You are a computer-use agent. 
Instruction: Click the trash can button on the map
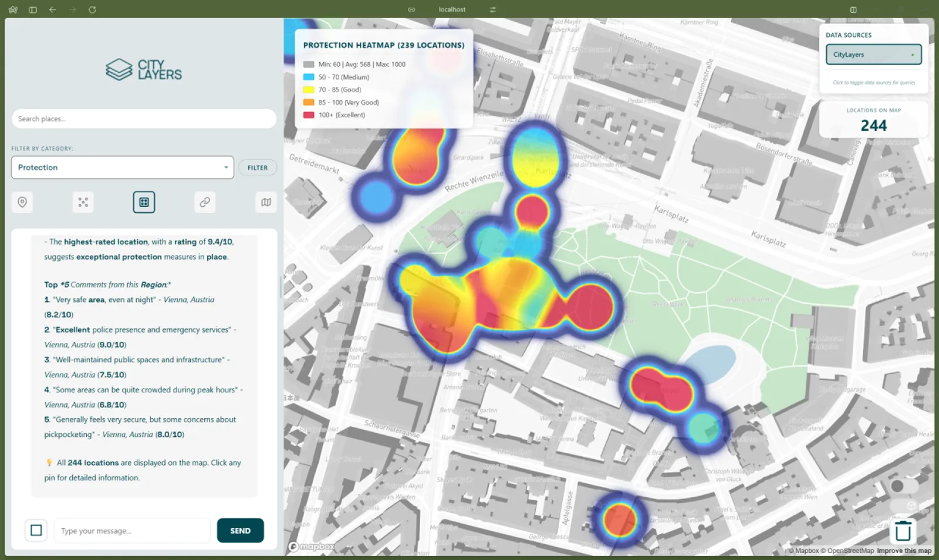pyautogui.click(x=903, y=531)
